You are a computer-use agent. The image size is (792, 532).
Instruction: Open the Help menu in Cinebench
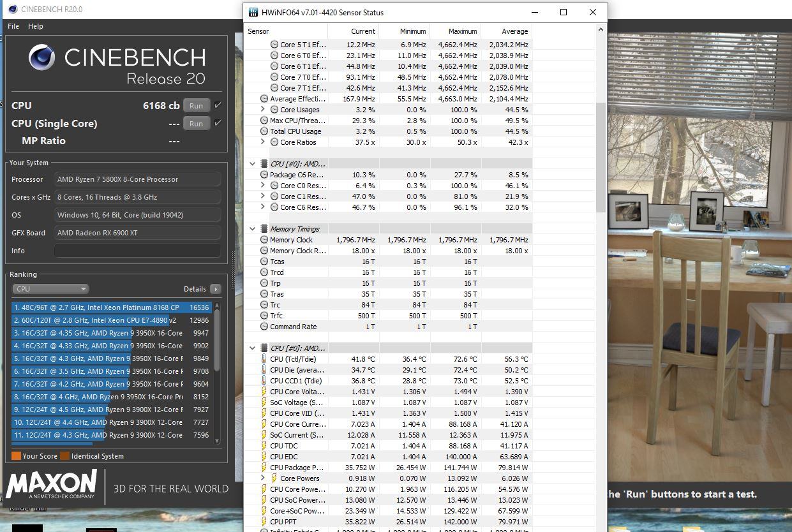(36, 26)
